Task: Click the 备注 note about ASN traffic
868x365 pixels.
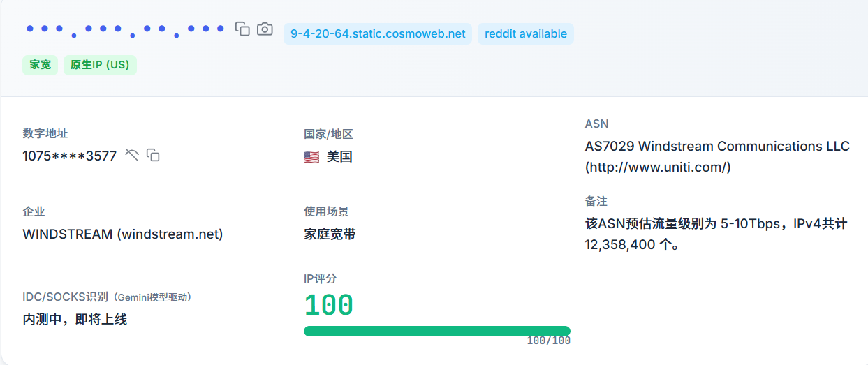Action: [716, 234]
